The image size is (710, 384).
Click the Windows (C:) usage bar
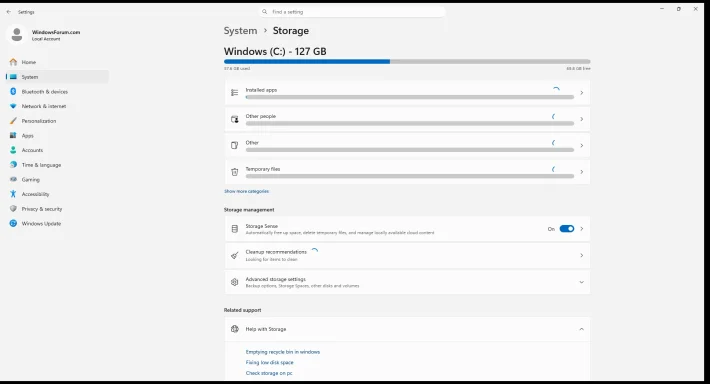point(407,62)
